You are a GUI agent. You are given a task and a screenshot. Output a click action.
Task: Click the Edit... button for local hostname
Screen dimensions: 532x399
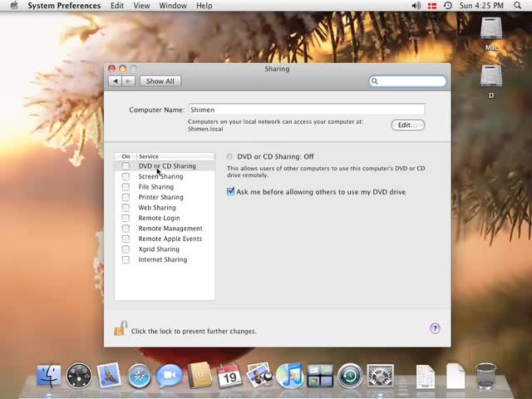tap(408, 125)
